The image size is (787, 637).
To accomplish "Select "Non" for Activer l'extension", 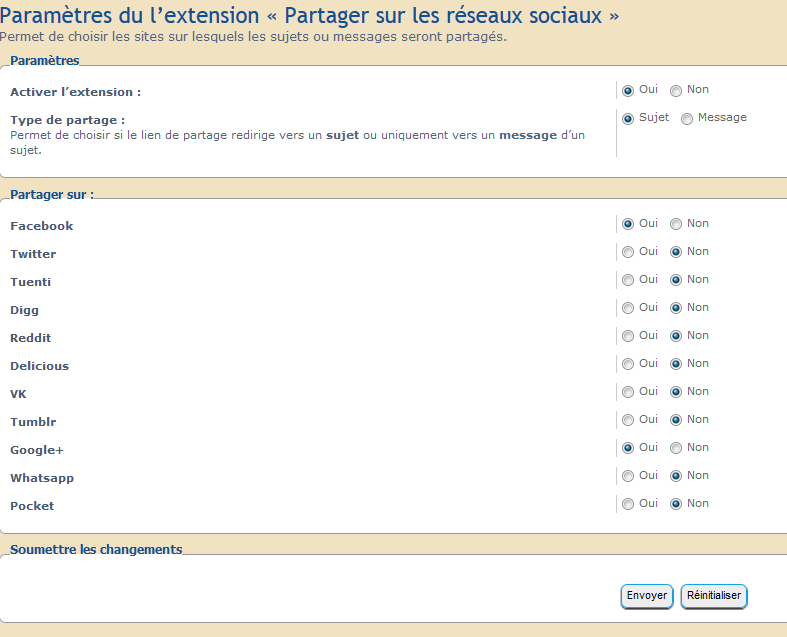I will point(676,91).
